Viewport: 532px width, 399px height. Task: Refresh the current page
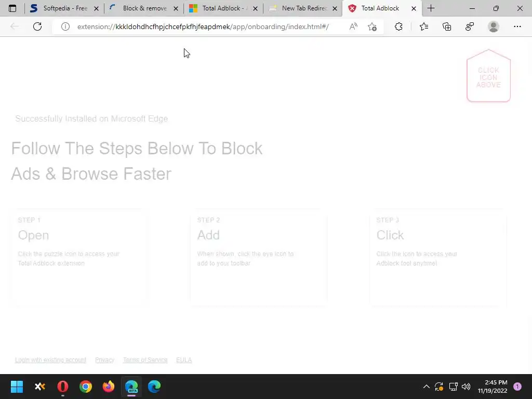coord(37,26)
